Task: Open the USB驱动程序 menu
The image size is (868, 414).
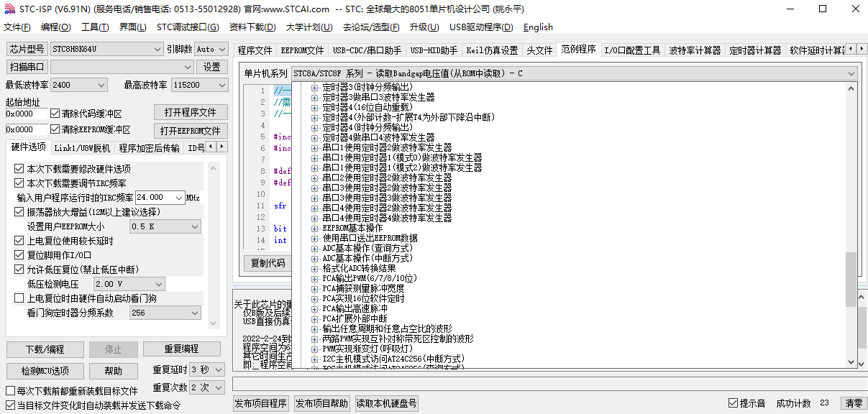Action: 481,27
